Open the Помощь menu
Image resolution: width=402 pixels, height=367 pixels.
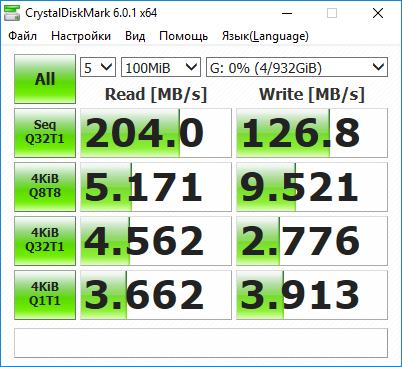pos(184,36)
